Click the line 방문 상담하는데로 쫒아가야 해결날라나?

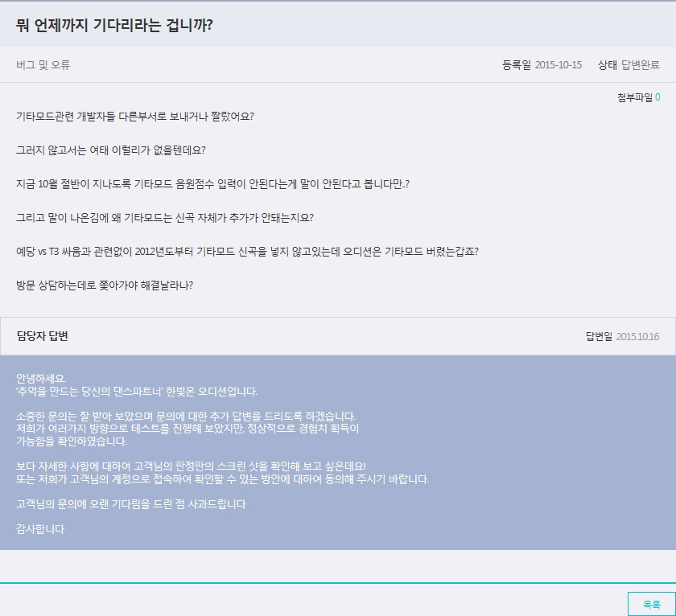point(105,285)
